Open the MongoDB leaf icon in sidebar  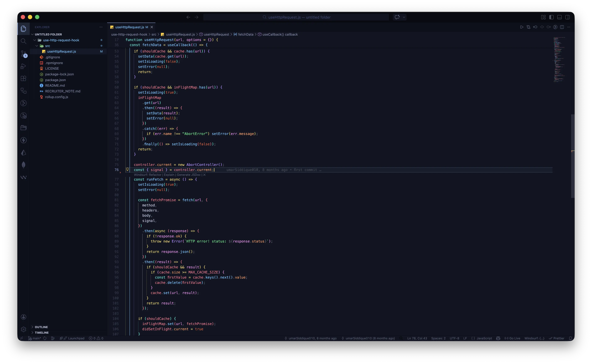pyautogui.click(x=23, y=165)
